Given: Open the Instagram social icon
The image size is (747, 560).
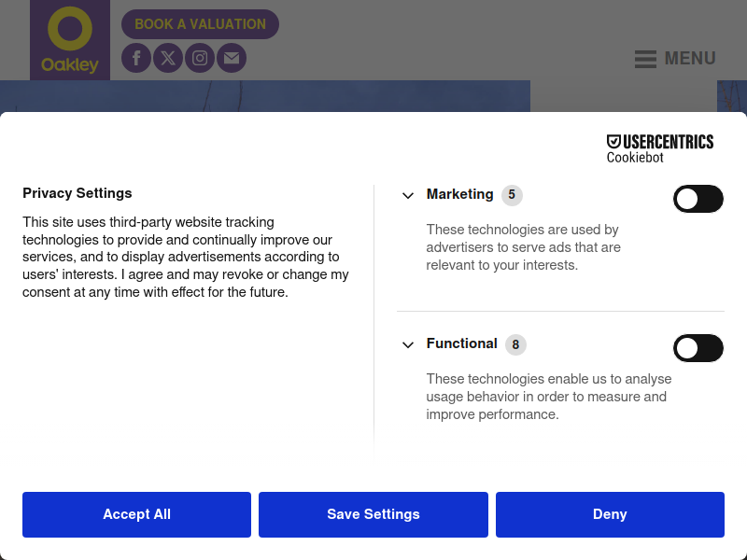Looking at the screenshot, I should tap(200, 58).
